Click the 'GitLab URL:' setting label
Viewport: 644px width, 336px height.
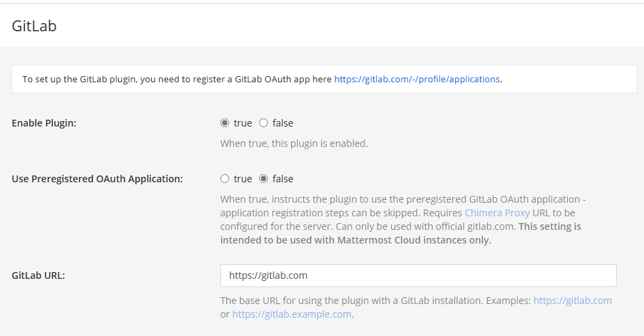pos(38,275)
